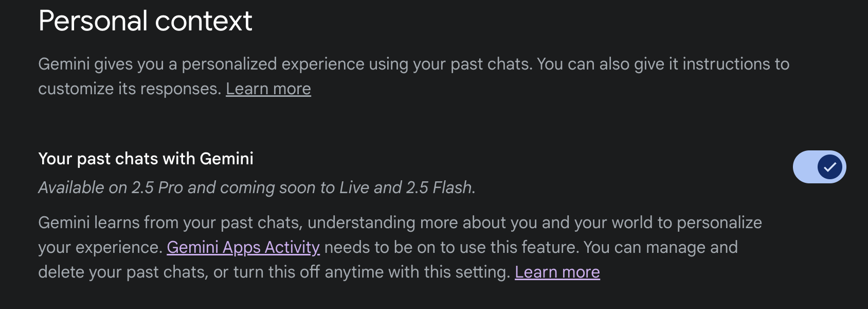The height and width of the screenshot is (309, 868).
Task: Click the light-blue track of the toggle
Action: coord(805,167)
